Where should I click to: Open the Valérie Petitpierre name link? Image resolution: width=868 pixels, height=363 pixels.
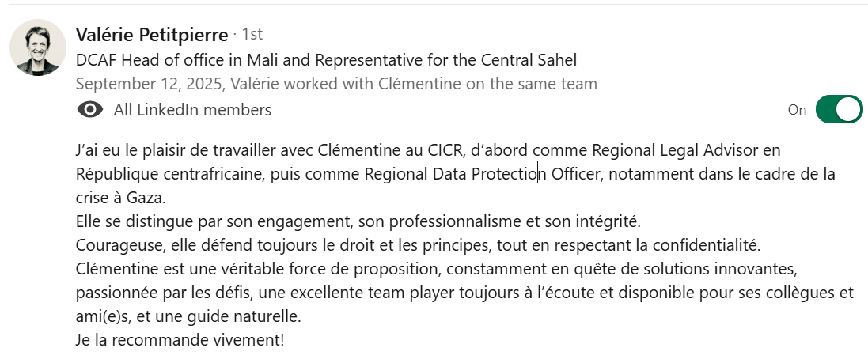point(151,34)
